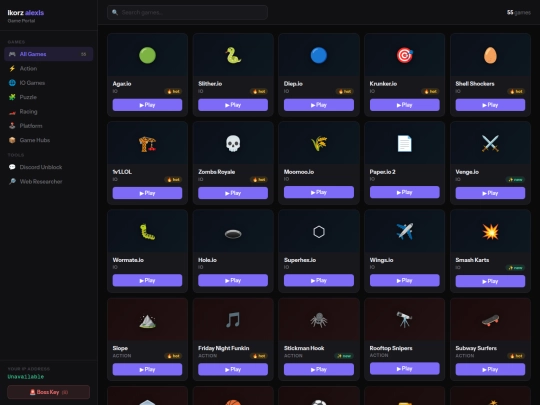The image size is (540, 405).
Task: Click the Zombs Royale skull icon
Action: [233, 144]
